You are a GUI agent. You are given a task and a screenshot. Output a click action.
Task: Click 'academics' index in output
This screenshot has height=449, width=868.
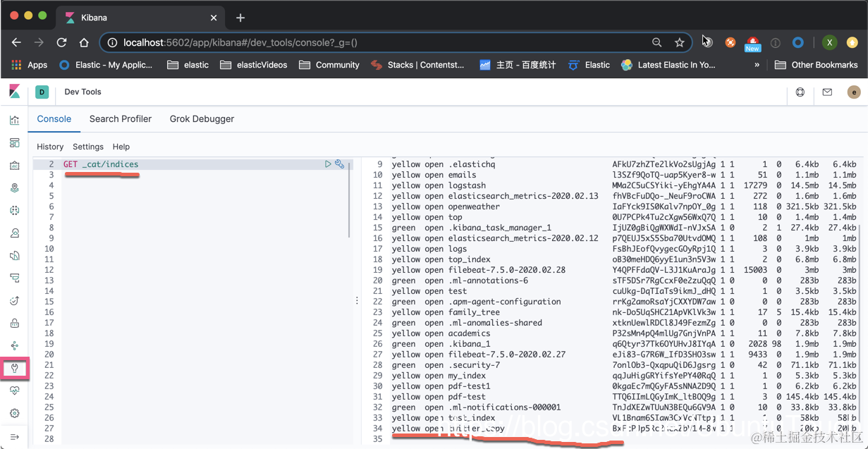[x=469, y=333]
